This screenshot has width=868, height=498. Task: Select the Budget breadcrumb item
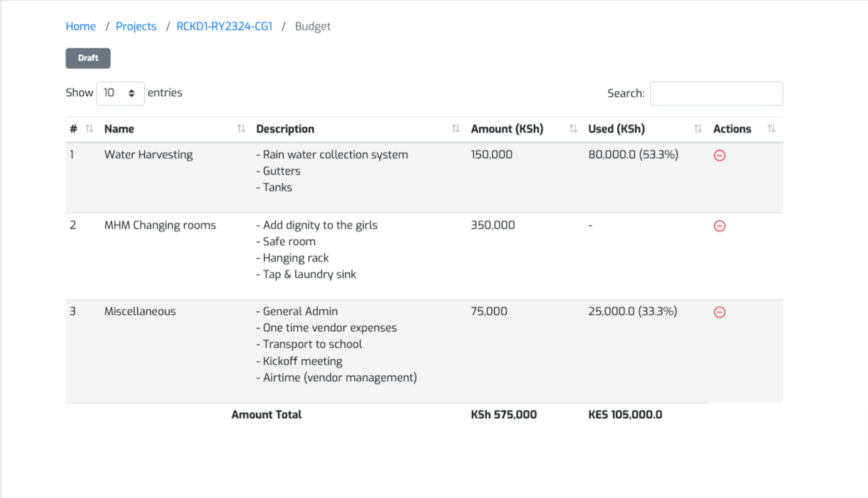click(312, 26)
